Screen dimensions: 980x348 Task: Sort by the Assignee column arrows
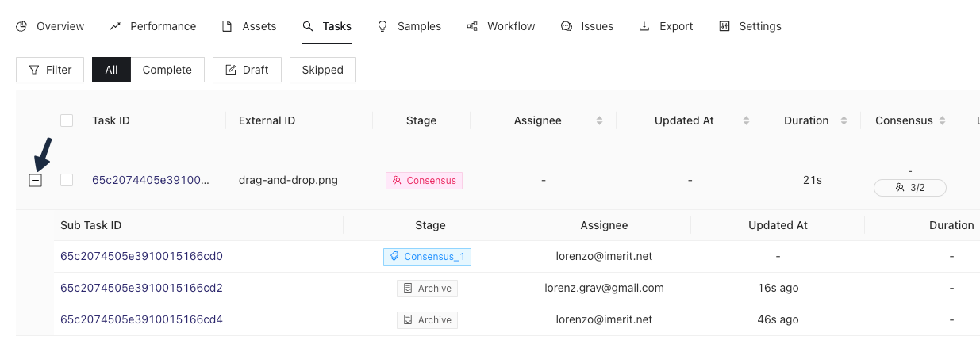pos(599,121)
